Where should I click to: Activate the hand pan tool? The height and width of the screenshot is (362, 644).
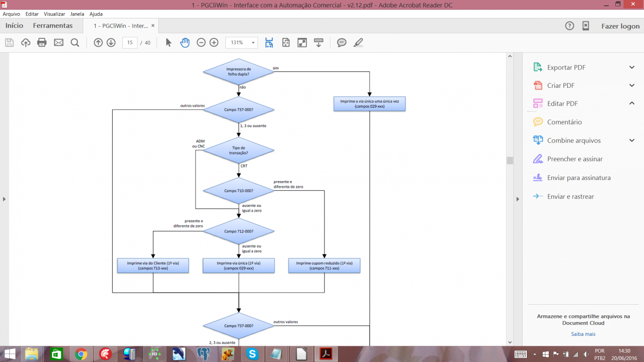185,43
